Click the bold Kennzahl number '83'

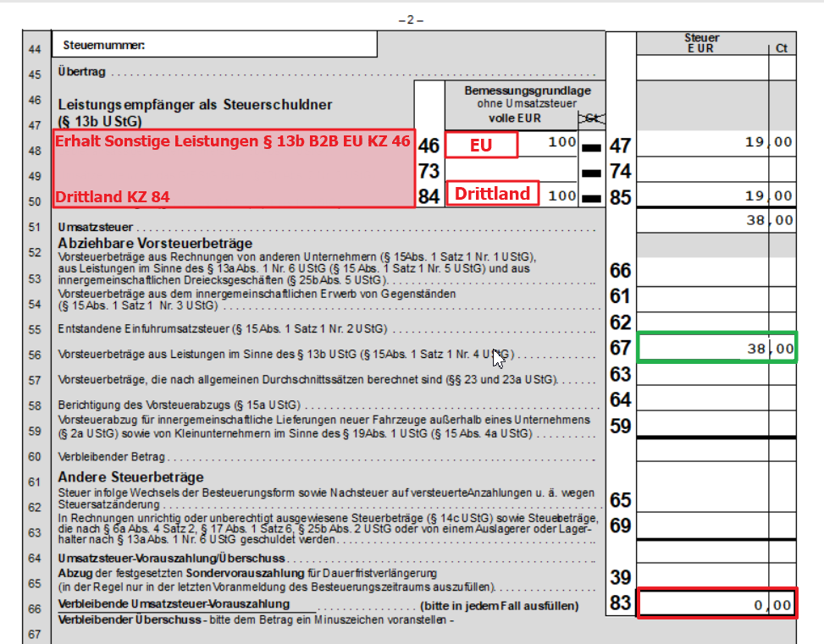620,603
